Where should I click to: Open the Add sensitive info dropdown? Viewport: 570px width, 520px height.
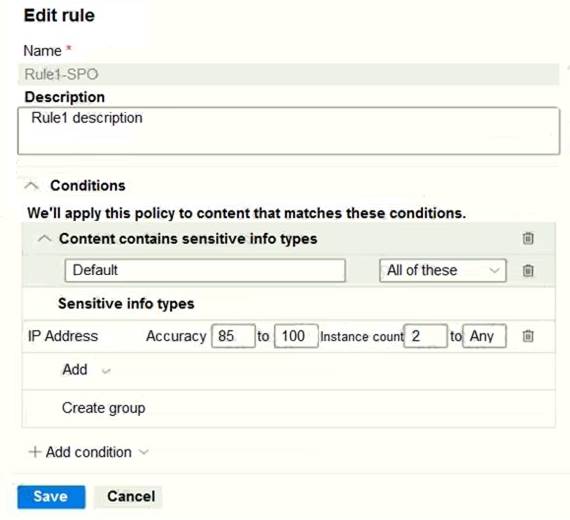[86, 370]
